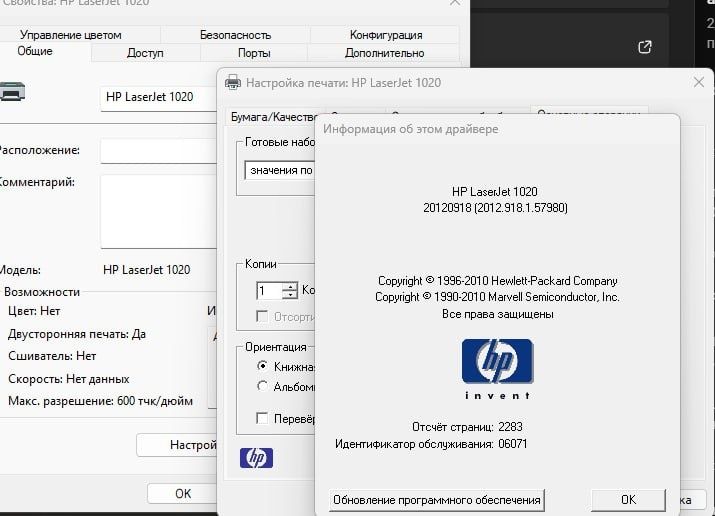Decrease copies with the down spinner arrow
The width and height of the screenshot is (715, 516).
pos(290,295)
